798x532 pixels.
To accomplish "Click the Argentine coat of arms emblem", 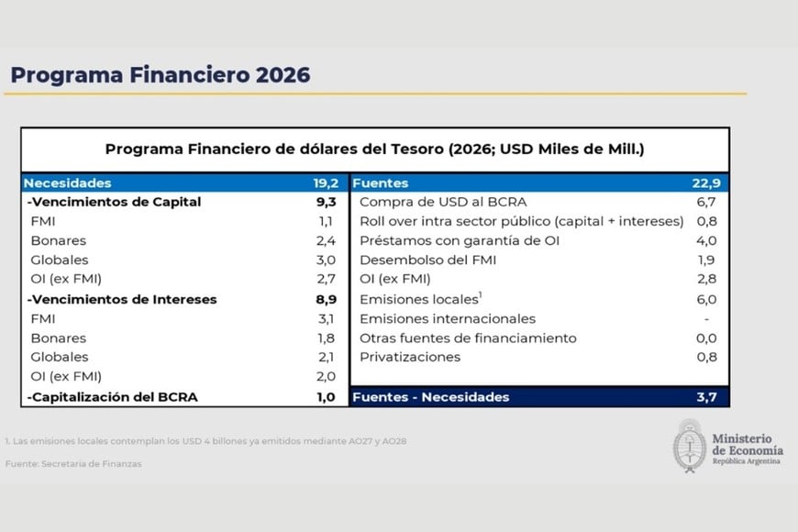I will [x=690, y=446].
